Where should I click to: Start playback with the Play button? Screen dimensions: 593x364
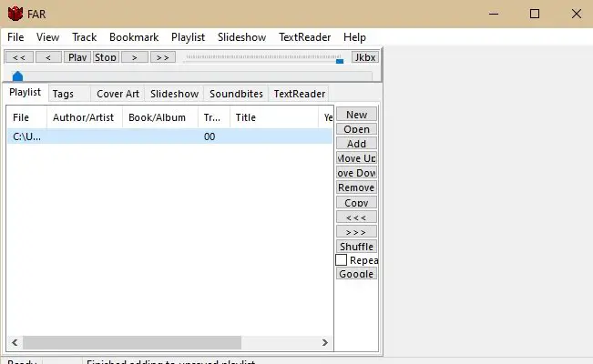[x=77, y=57]
